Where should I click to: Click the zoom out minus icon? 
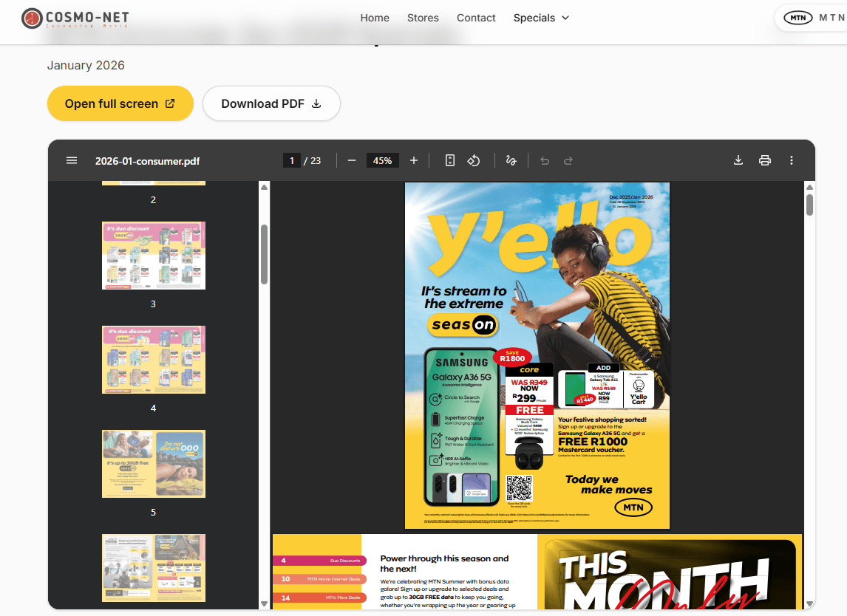(x=352, y=160)
